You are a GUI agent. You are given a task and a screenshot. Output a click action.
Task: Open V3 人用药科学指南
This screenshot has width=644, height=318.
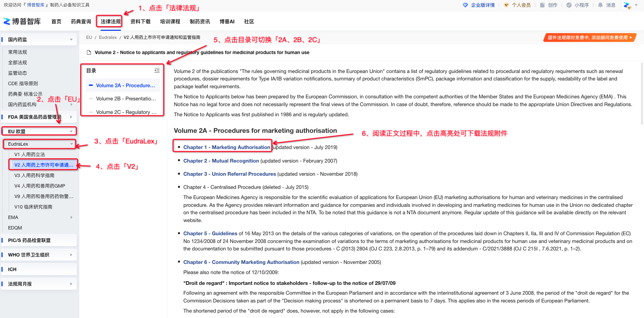tap(34, 175)
